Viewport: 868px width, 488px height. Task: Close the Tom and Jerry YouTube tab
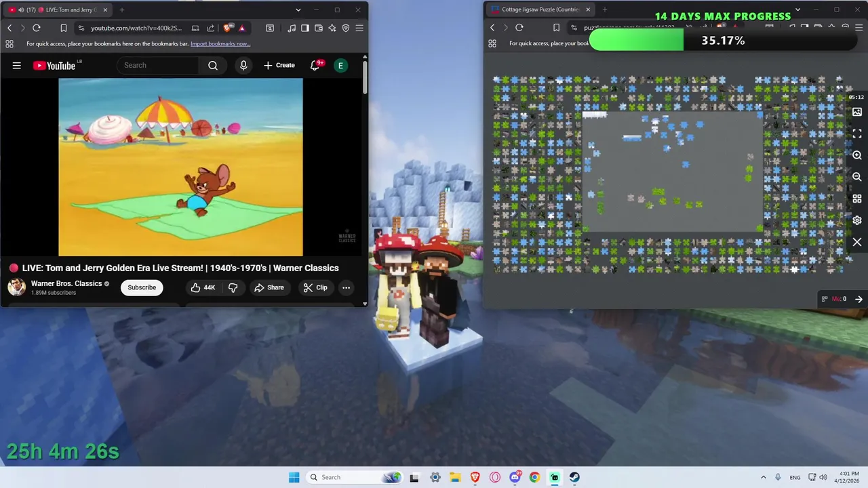pyautogui.click(x=106, y=10)
